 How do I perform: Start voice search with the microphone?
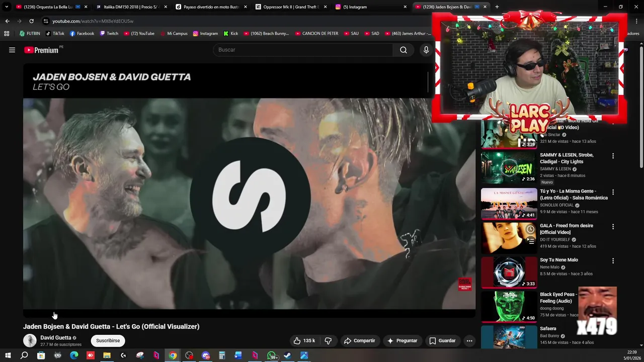[426, 50]
